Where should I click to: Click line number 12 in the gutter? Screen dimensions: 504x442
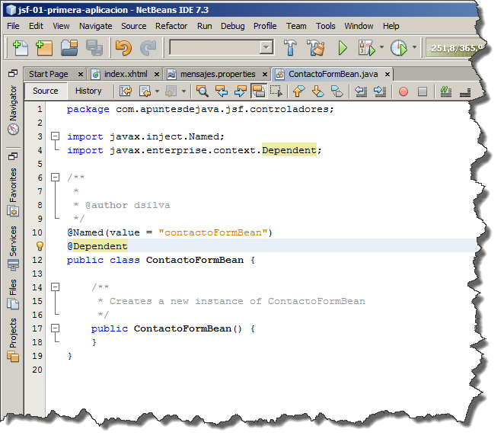pyautogui.click(x=37, y=260)
